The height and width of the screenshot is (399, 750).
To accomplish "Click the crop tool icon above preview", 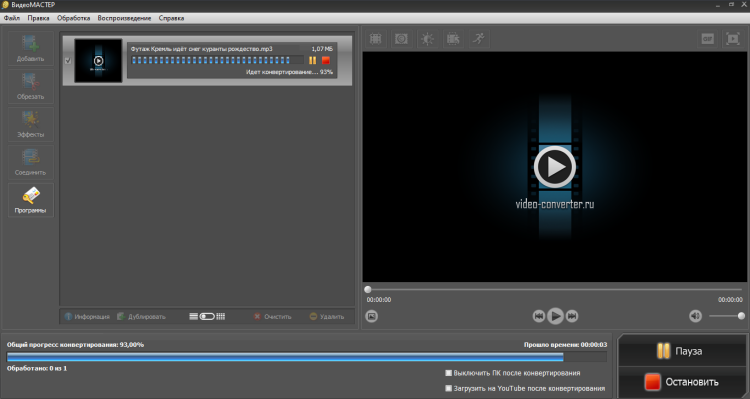I will pyautogui.click(x=376, y=39).
